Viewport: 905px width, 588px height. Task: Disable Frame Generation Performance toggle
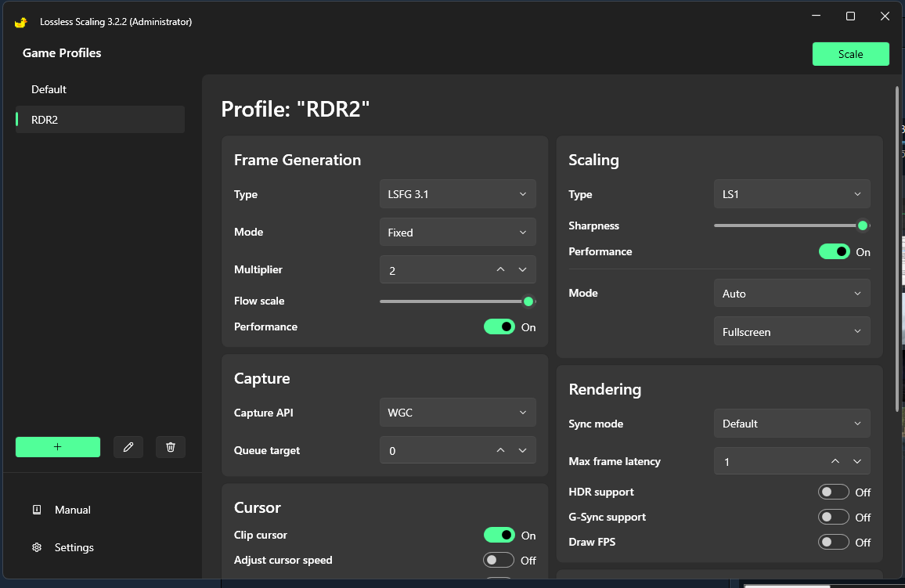tap(499, 326)
